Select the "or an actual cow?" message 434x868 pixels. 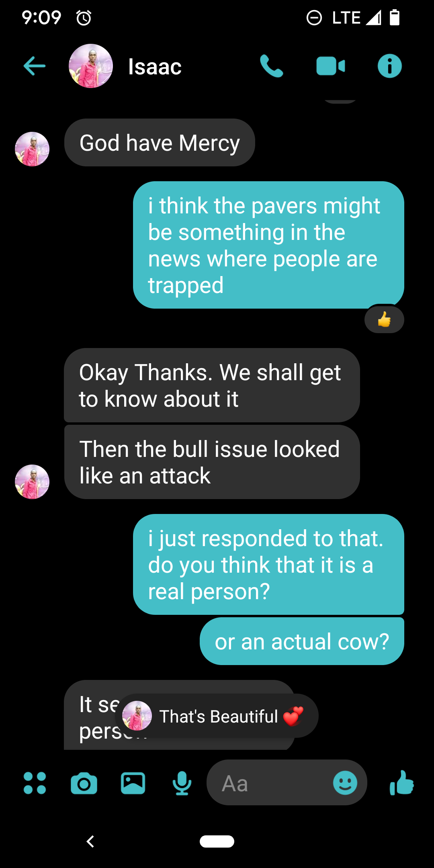pos(302,641)
